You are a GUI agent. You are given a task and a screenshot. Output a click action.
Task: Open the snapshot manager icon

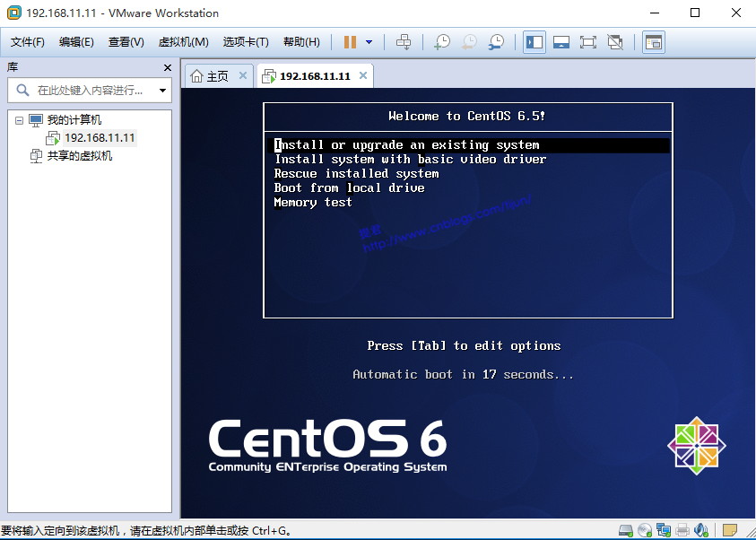click(496, 42)
